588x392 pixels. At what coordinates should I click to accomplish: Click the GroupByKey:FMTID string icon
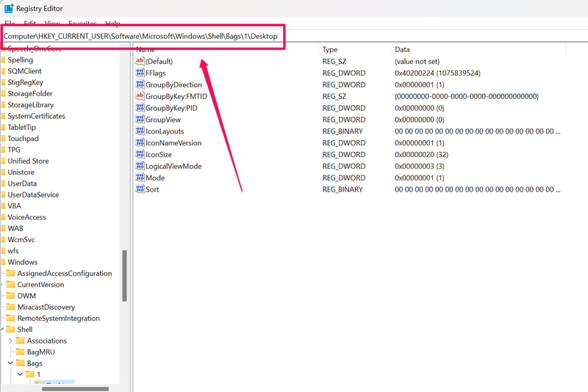pos(140,97)
